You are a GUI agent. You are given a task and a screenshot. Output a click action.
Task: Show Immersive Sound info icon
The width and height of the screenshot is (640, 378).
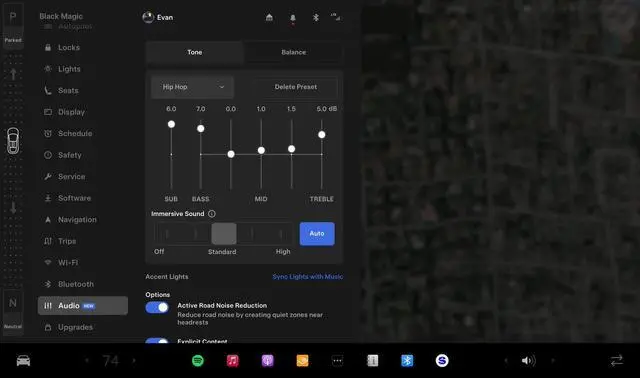212,213
